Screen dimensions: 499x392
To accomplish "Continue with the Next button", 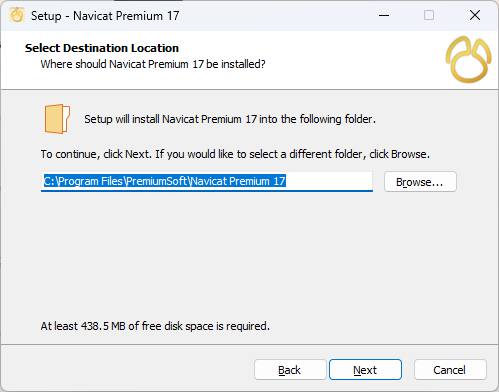I will (x=365, y=370).
